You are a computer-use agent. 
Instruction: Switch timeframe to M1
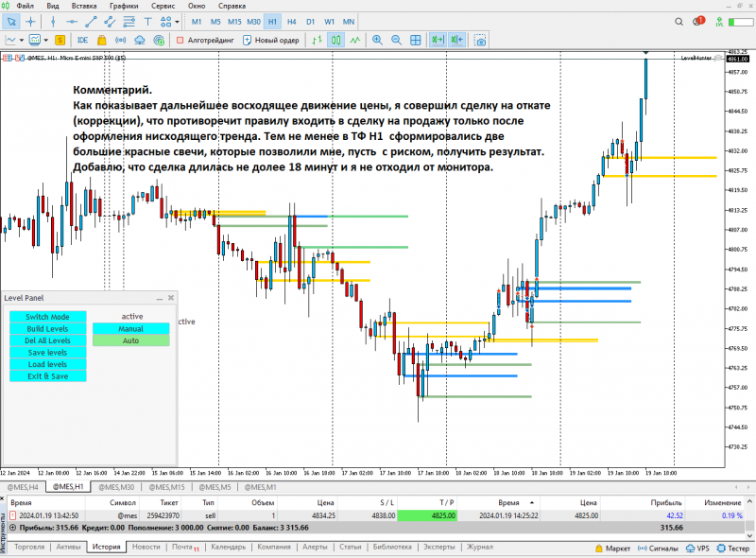point(197,22)
